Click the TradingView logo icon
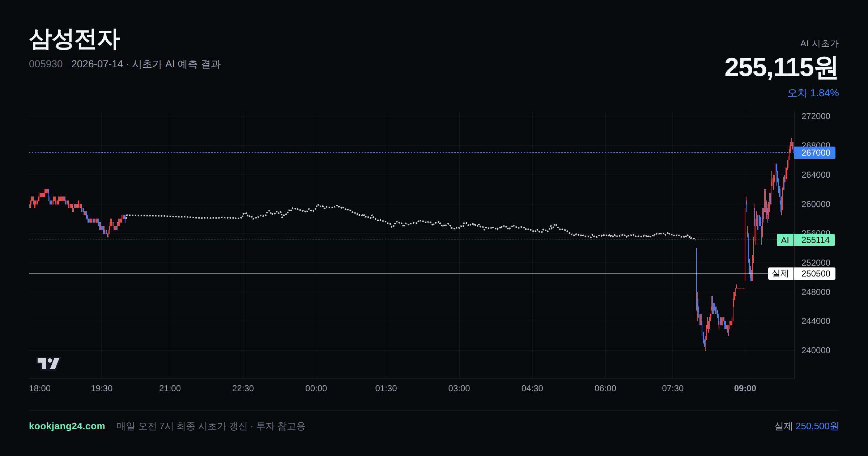This screenshot has width=868, height=456. (48, 363)
